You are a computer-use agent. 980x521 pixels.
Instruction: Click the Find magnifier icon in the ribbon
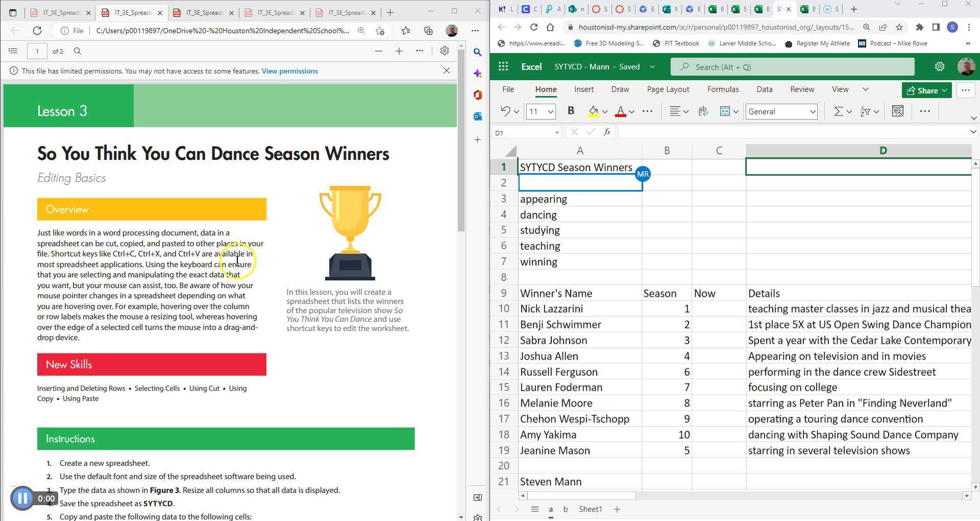tap(898, 111)
